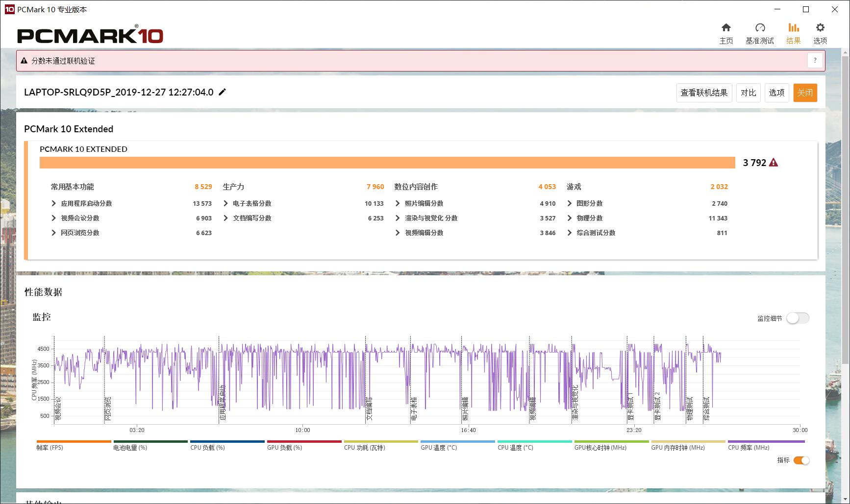Expand the 照片编辑分数 row
The image size is (850, 504).
[398, 203]
